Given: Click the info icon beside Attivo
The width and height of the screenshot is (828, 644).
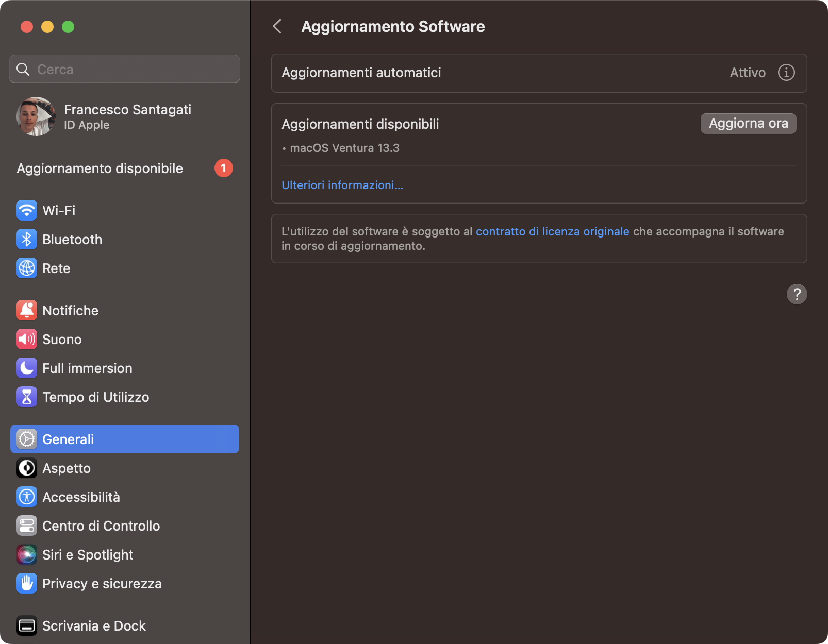Looking at the screenshot, I should click(x=786, y=73).
